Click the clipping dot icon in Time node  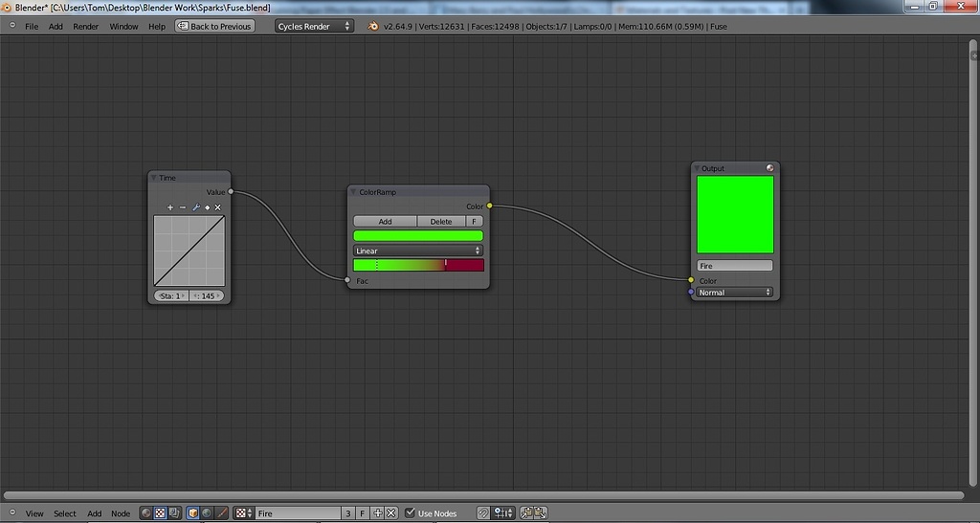coord(208,207)
